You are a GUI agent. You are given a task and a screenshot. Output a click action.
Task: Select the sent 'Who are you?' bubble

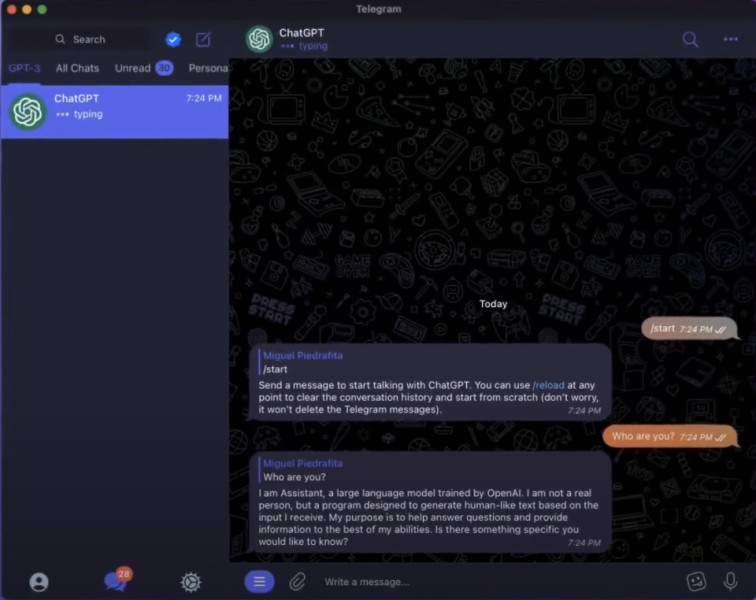click(670, 436)
